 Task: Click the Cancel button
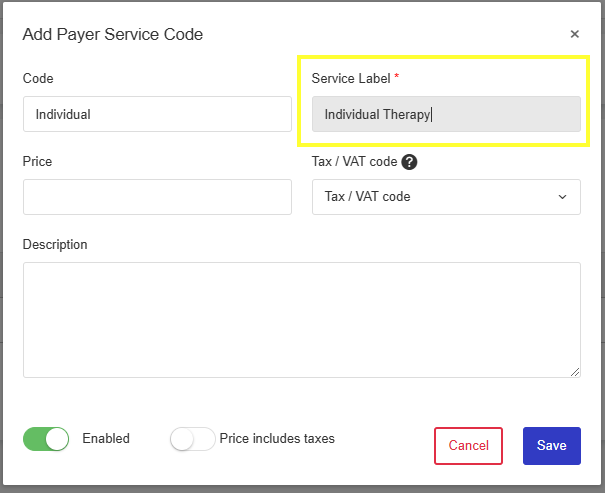coord(468,446)
